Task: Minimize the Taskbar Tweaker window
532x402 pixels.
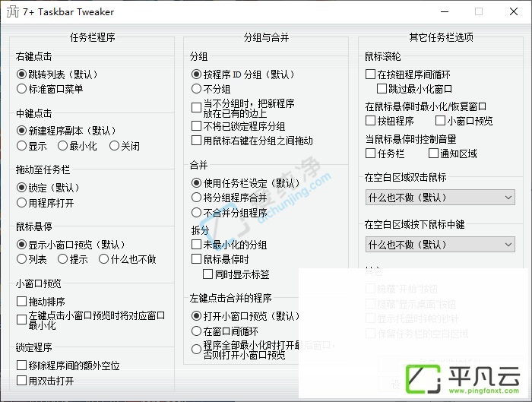Action: point(445,11)
